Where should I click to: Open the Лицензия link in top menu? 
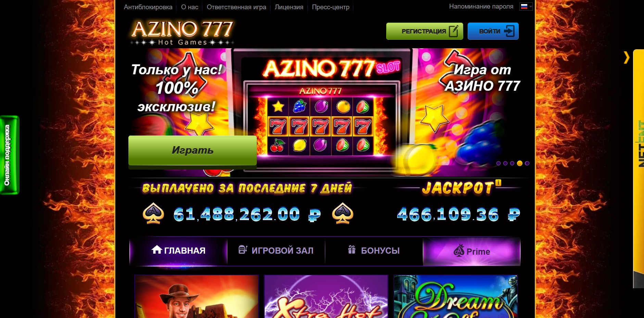[289, 7]
